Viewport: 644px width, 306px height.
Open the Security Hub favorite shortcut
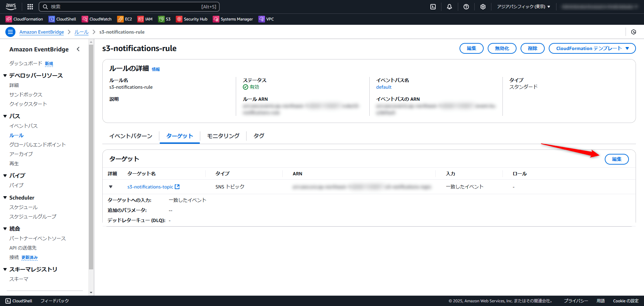[192, 19]
